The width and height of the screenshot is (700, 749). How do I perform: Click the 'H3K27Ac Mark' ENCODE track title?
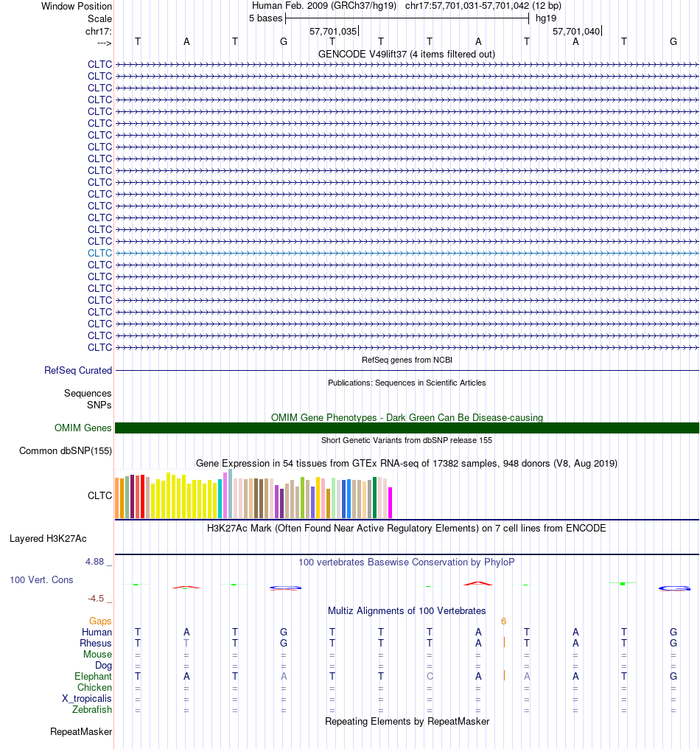(406, 529)
